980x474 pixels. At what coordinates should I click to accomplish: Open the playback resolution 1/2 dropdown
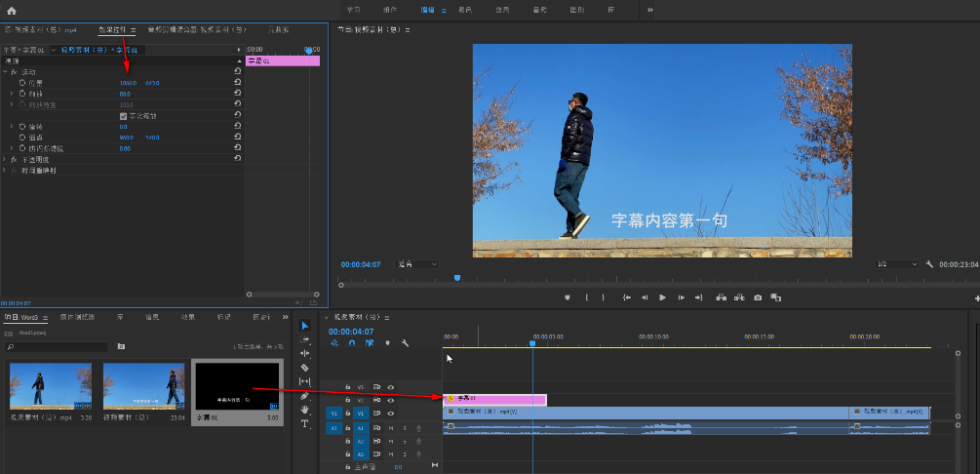896,264
